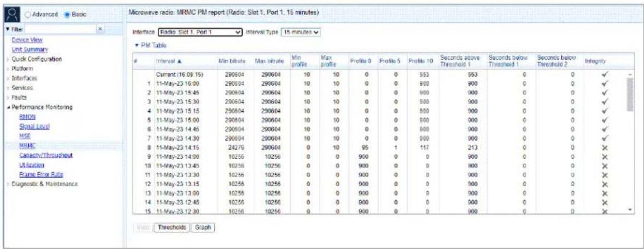Sort by the Max bitrate column header
644x250 pixels.
pos(267,60)
